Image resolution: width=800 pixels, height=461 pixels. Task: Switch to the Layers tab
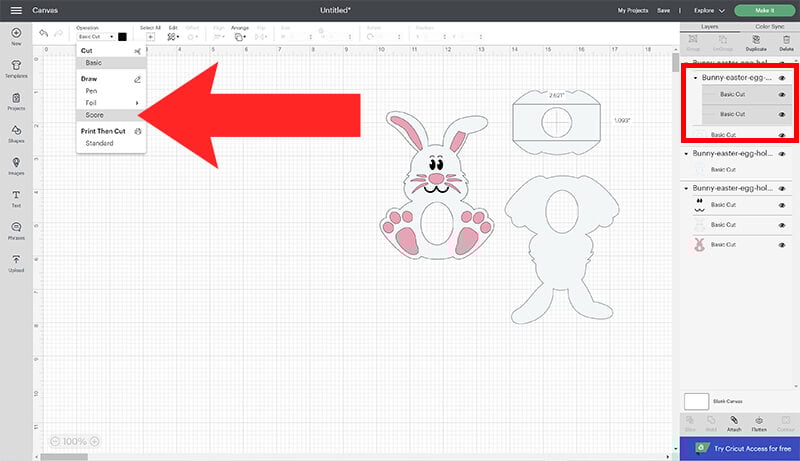[x=709, y=27]
